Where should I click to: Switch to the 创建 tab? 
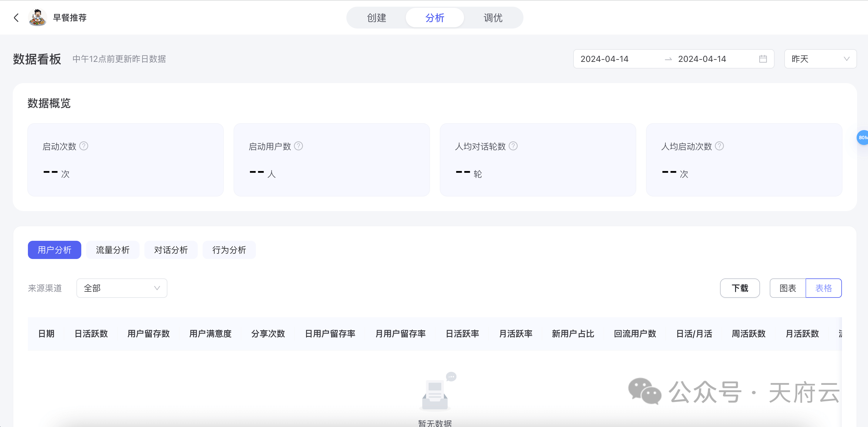(x=376, y=18)
